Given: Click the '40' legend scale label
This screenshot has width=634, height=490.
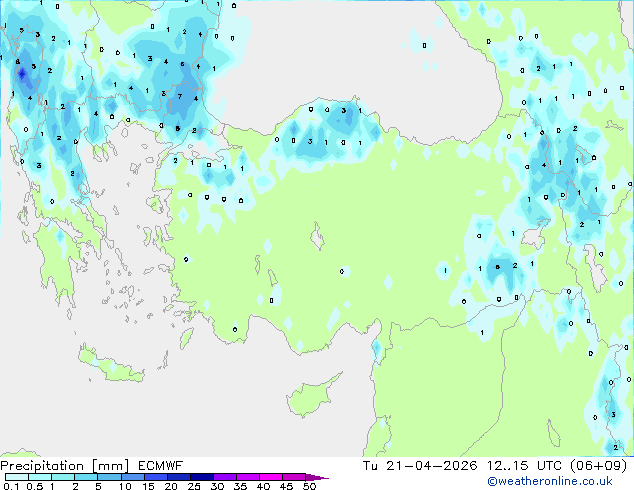Looking at the screenshot, I should [263, 486].
